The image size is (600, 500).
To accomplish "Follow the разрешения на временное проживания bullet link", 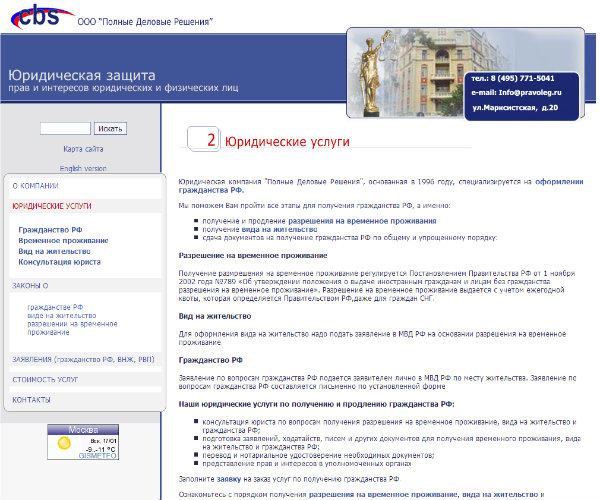I will (362, 221).
